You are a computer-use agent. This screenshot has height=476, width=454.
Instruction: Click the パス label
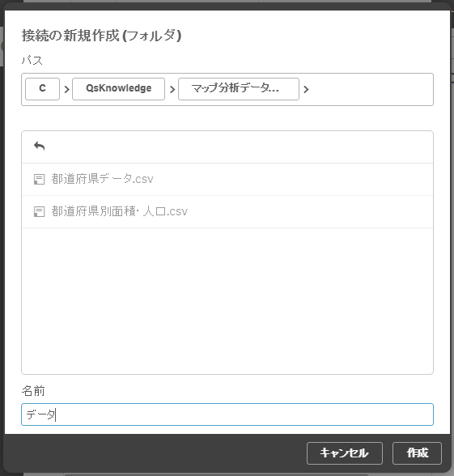pos(32,60)
